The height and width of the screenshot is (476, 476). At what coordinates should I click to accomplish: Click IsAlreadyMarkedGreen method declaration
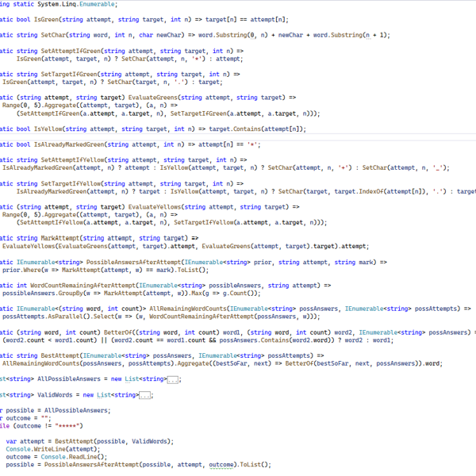pyautogui.click(x=65, y=144)
